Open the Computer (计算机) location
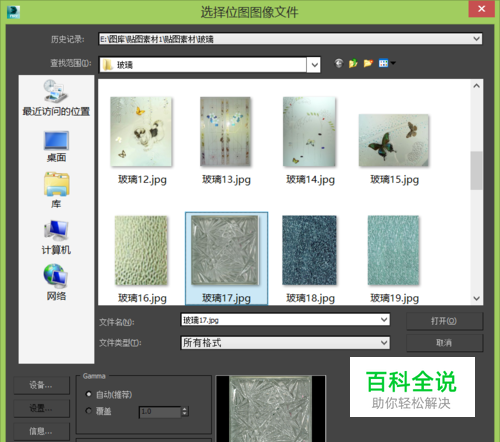The height and width of the screenshot is (442, 500). click(x=56, y=237)
